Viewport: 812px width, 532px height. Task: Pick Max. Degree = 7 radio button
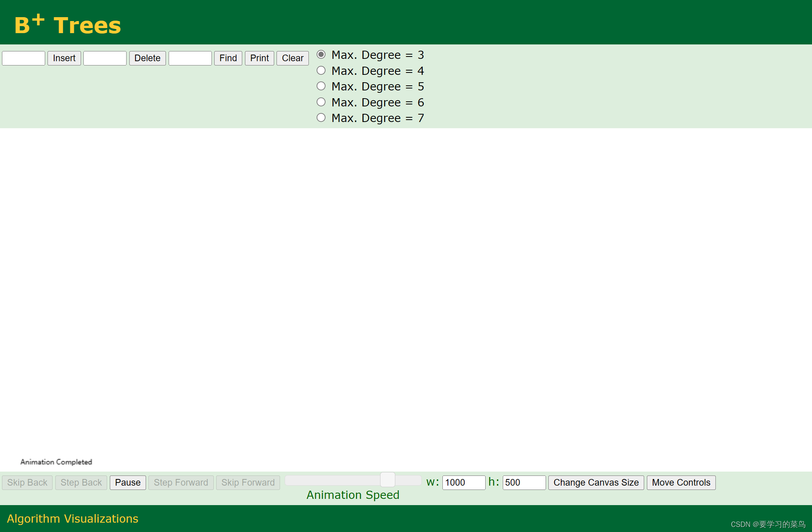click(x=321, y=118)
